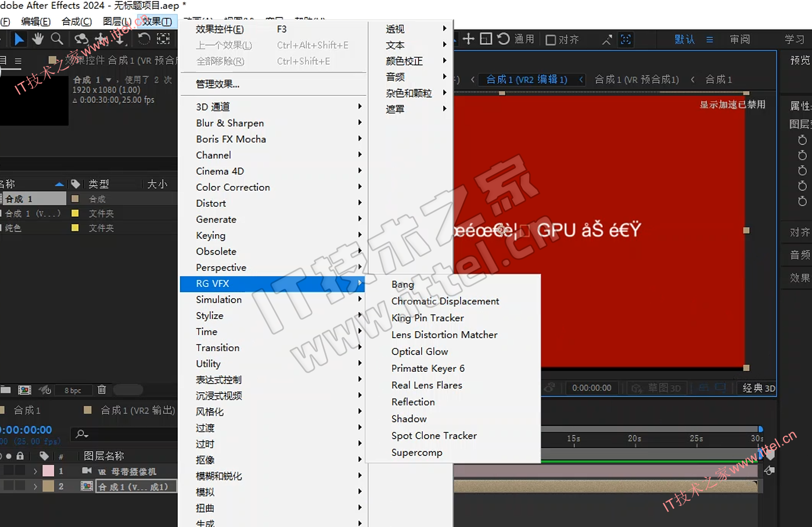
Task: Click the pink label swatch of layer 1
Action: pos(48,471)
